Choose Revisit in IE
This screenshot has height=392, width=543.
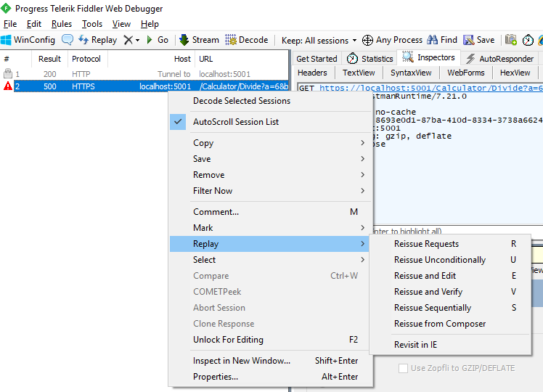[x=450, y=345]
